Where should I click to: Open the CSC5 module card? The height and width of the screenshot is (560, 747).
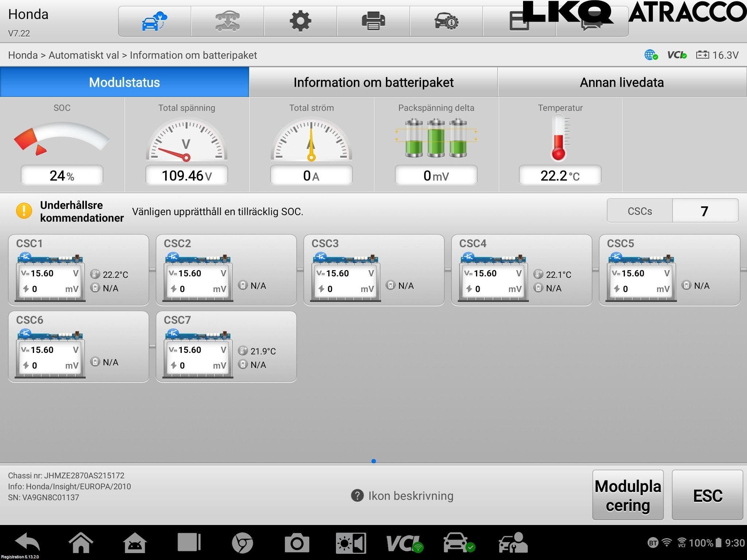(669, 270)
